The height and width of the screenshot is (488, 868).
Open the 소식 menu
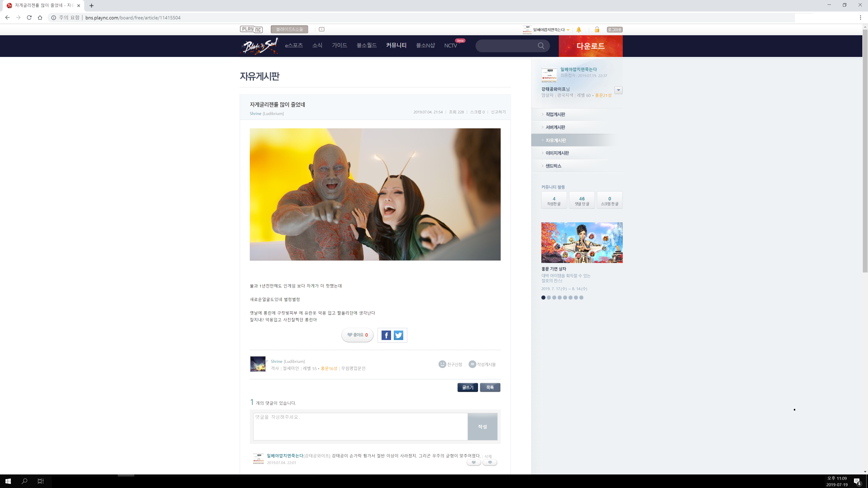(317, 45)
